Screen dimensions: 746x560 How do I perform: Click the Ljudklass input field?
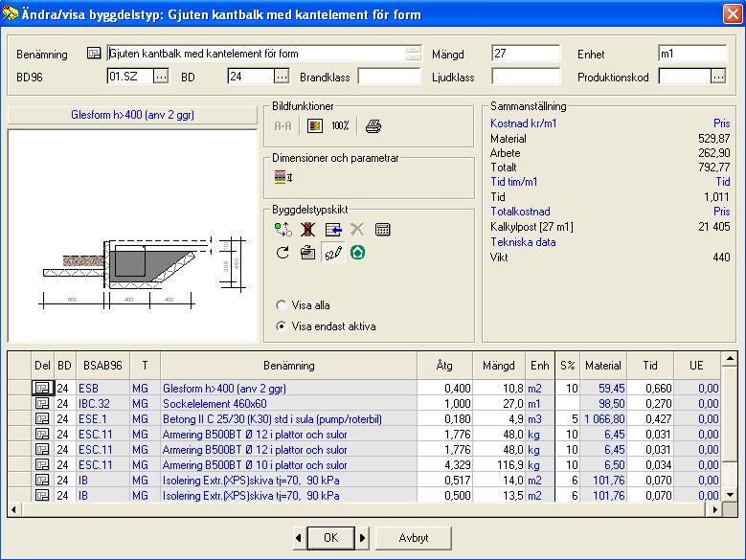tap(526, 76)
